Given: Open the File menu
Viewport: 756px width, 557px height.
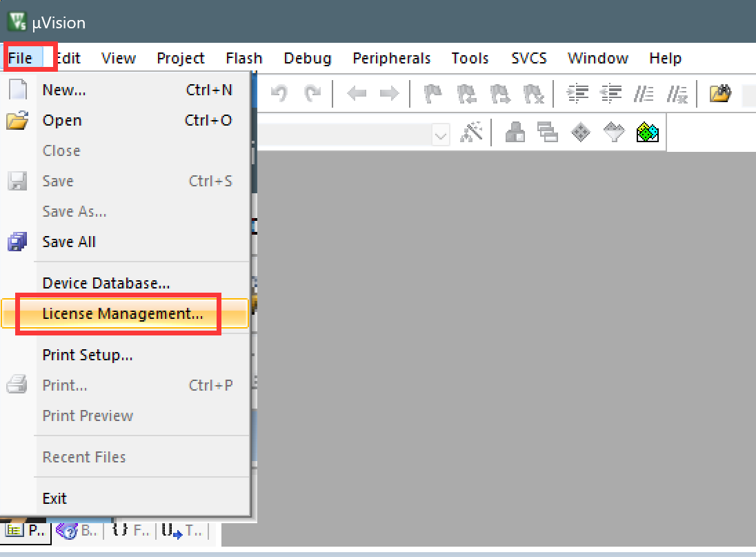Looking at the screenshot, I should point(20,59).
